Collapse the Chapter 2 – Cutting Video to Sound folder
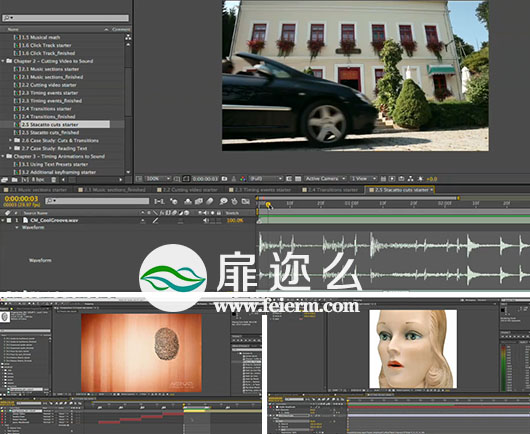This screenshot has width=530, height=434. [3, 61]
